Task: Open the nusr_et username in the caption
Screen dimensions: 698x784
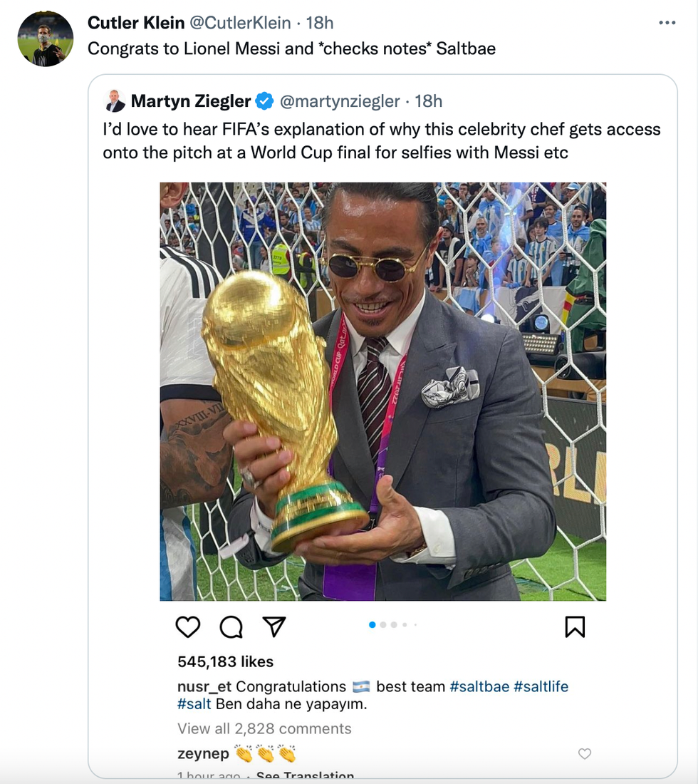Action: coord(204,686)
